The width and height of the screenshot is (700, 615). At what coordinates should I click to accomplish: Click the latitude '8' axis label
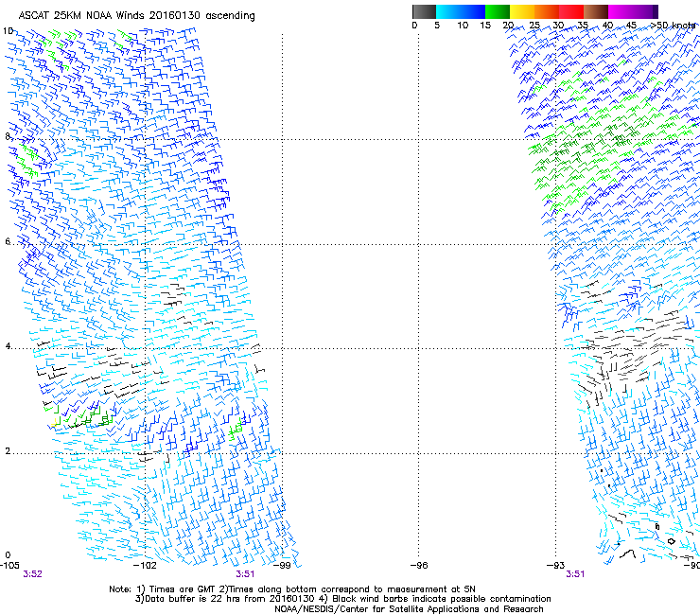(8, 136)
